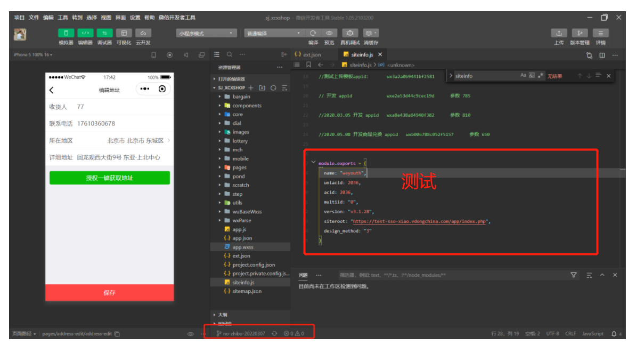The height and width of the screenshot is (344, 644).
Task: Start 真机调试 real-device debugging
Action: point(350,33)
